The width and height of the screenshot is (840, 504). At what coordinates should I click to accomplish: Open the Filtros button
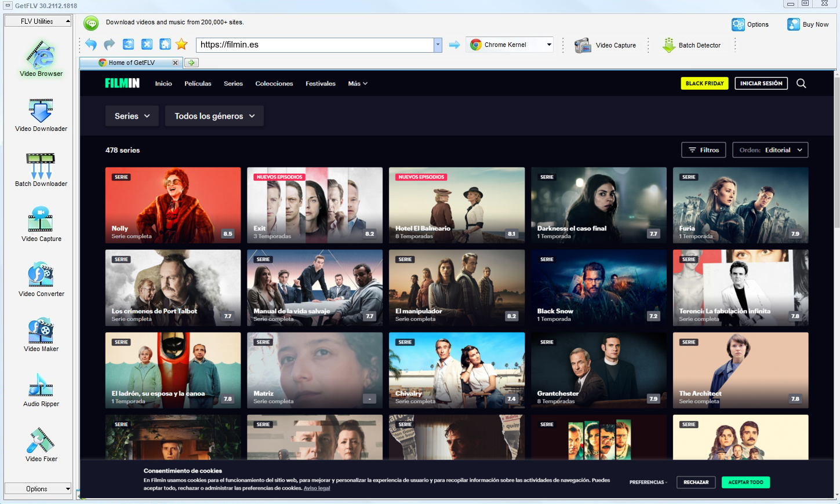pyautogui.click(x=704, y=150)
